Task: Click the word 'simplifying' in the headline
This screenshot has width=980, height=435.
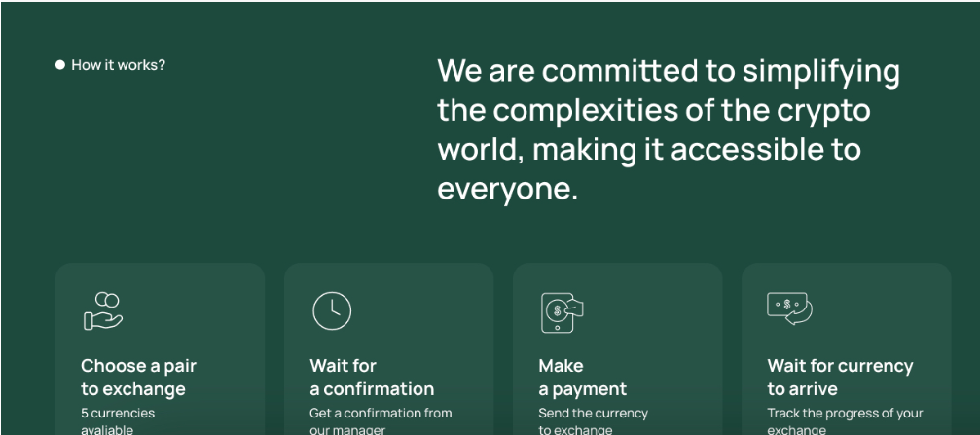Action: [820, 72]
